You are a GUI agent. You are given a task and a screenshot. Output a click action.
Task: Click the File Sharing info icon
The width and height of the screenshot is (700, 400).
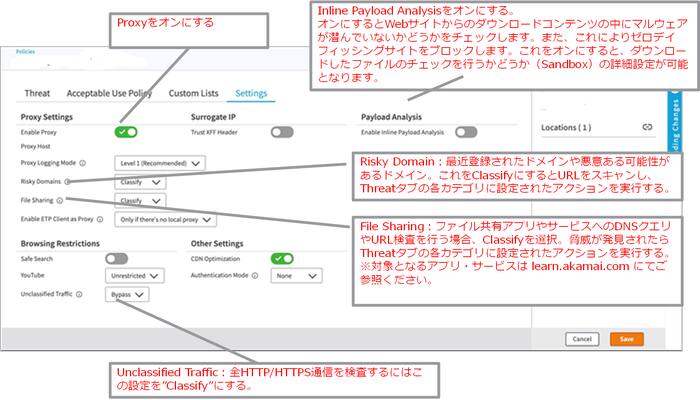pos(60,200)
